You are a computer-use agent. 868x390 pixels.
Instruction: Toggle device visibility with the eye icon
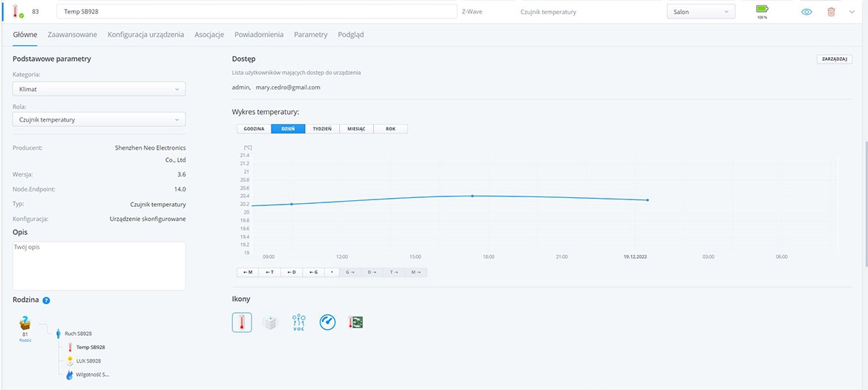(x=806, y=12)
